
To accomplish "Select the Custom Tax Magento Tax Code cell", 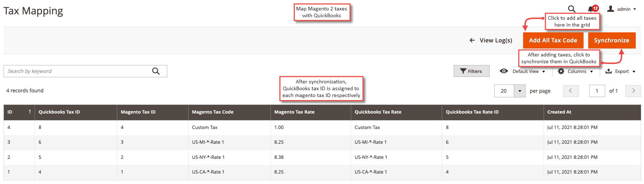I will point(229,127).
